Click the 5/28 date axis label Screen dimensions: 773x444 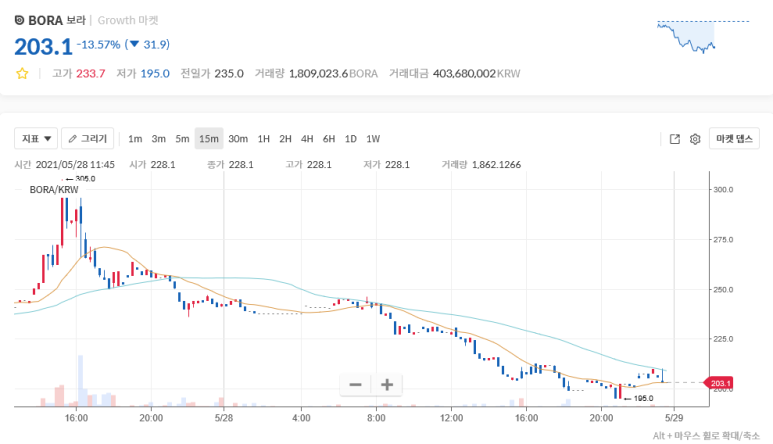(x=224, y=418)
